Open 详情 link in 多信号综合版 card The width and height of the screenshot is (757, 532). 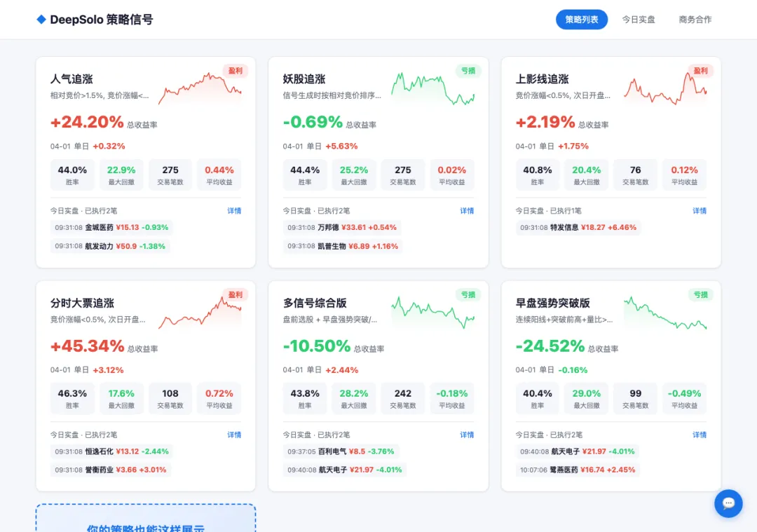click(467, 435)
